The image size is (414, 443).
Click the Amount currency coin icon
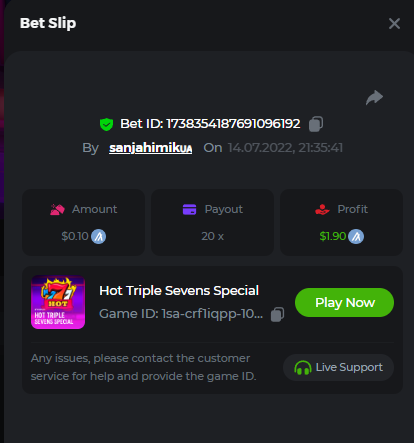tap(99, 237)
